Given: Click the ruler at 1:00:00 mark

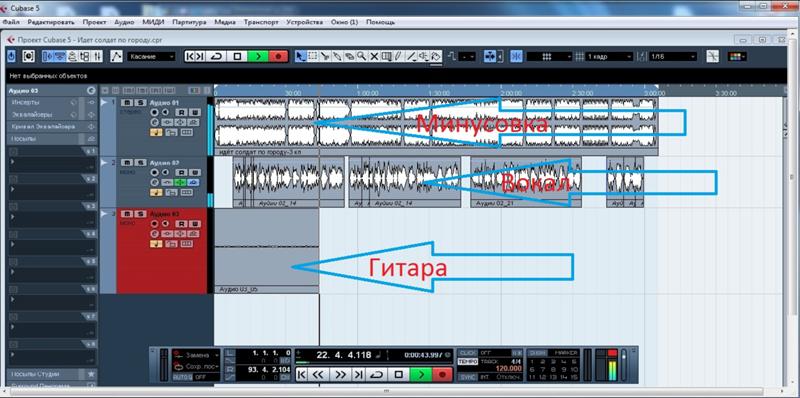Looking at the screenshot, I should (x=367, y=93).
